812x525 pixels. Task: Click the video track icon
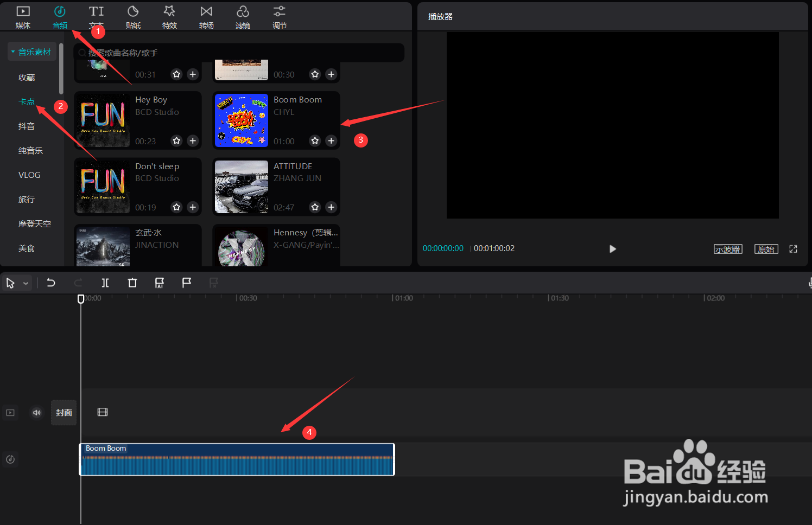click(10, 413)
